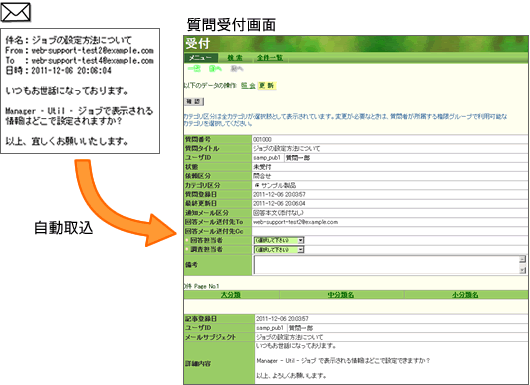530x385 pixels.
Task: Click the 質問タイトル value ジョブの設定方法について
Action: point(286,149)
